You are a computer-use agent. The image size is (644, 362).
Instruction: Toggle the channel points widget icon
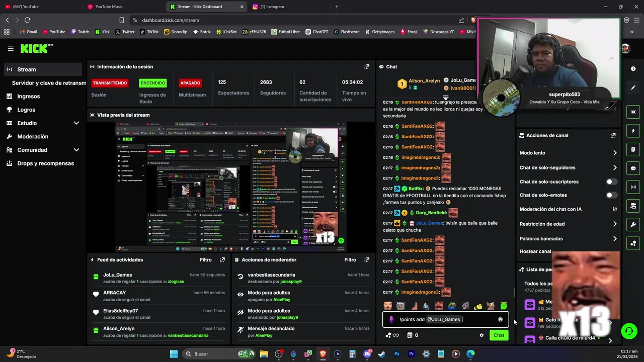point(633,243)
